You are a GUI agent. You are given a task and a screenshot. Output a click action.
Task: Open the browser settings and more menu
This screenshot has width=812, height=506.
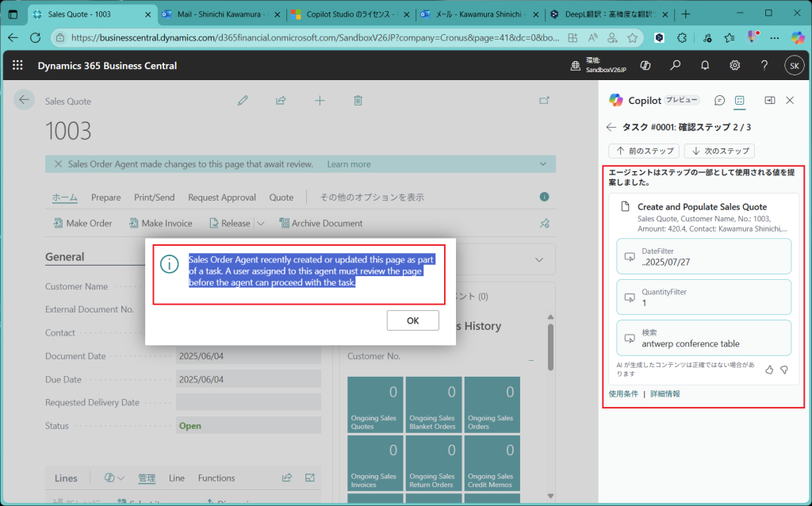pyautogui.click(x=774, y=37)
